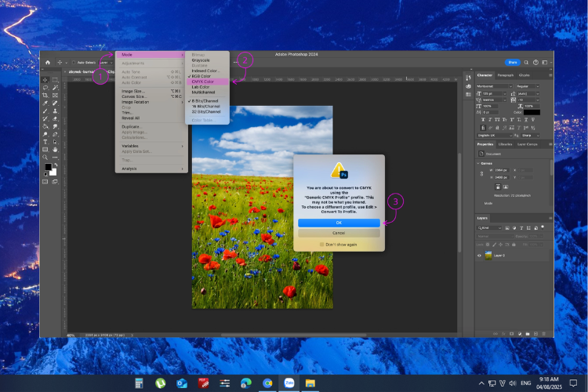Click the Home icon in options bar
The width and height of the screenshot is (588, 392).
pos(48,63)
